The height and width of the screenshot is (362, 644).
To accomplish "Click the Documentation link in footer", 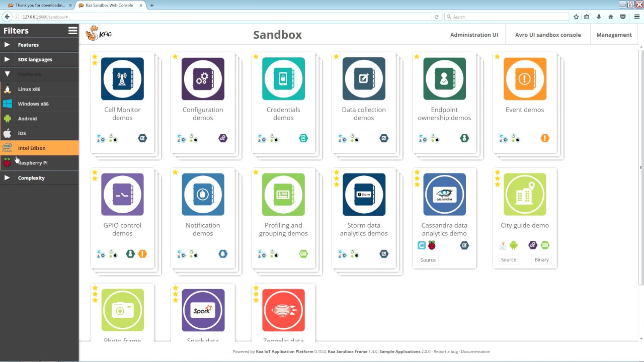I will coord(475,351).
